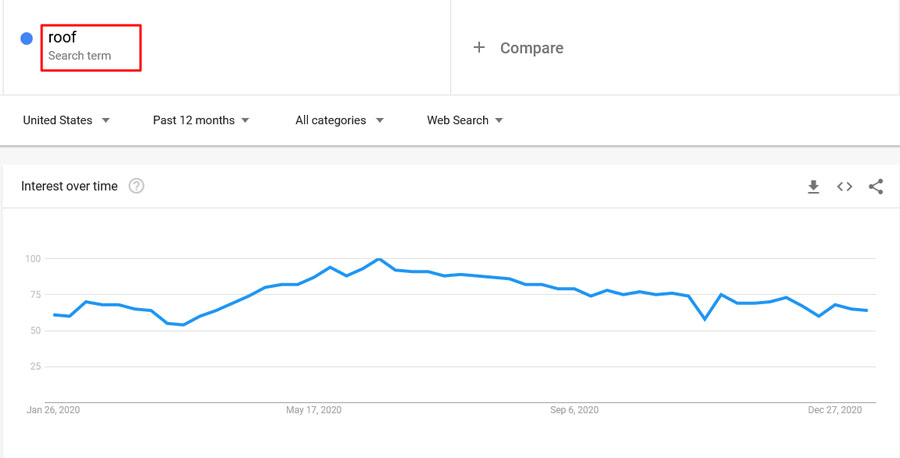Viewport: 900px width, 458px height.
Task: Click the 50 value on the y-axis
Action: click(35, 331)
